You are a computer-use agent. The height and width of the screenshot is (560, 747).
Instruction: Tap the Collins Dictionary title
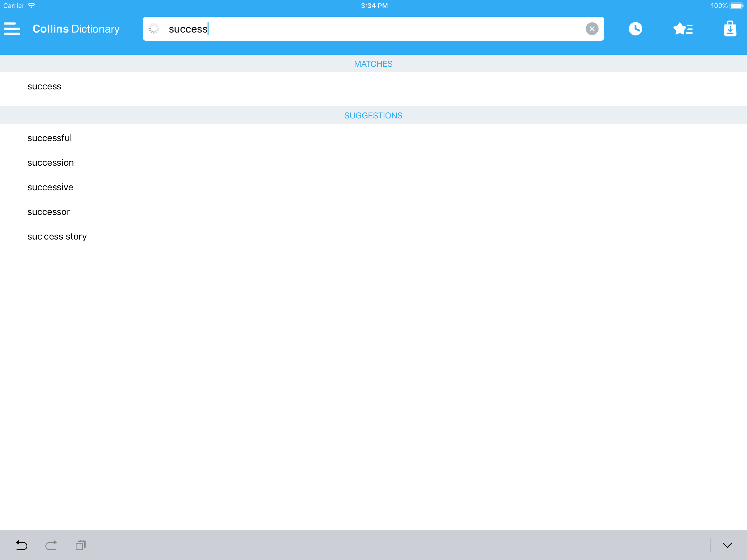[x=76, y=29]
